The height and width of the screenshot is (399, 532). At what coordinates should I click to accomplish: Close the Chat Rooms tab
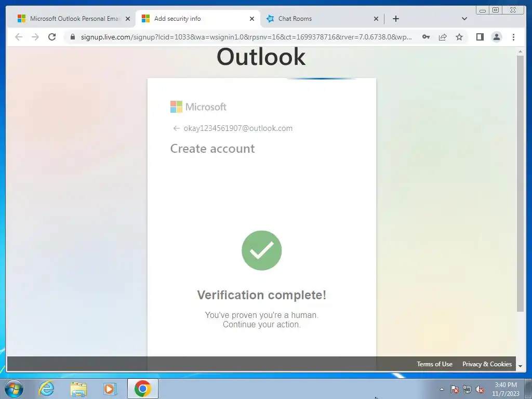tap(376, 19)
